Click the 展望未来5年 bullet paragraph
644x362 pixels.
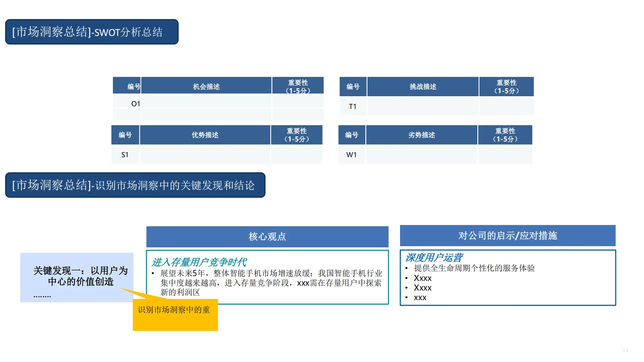click(271, 283)
